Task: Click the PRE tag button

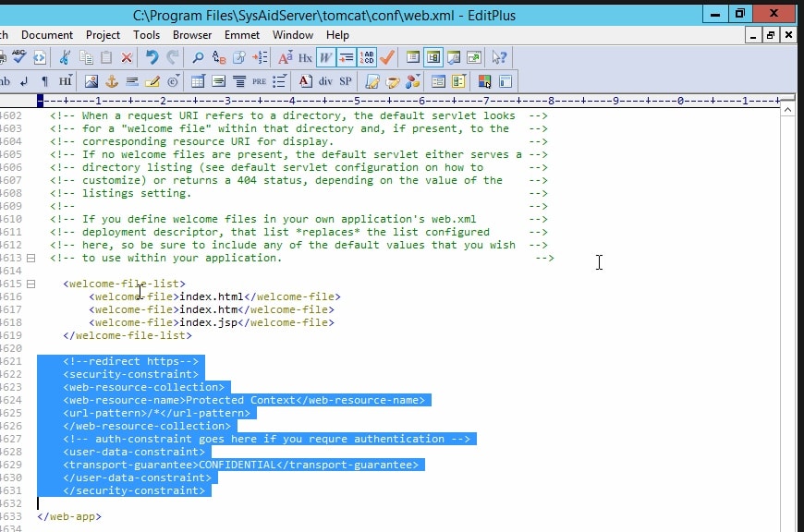Action: 259,81
